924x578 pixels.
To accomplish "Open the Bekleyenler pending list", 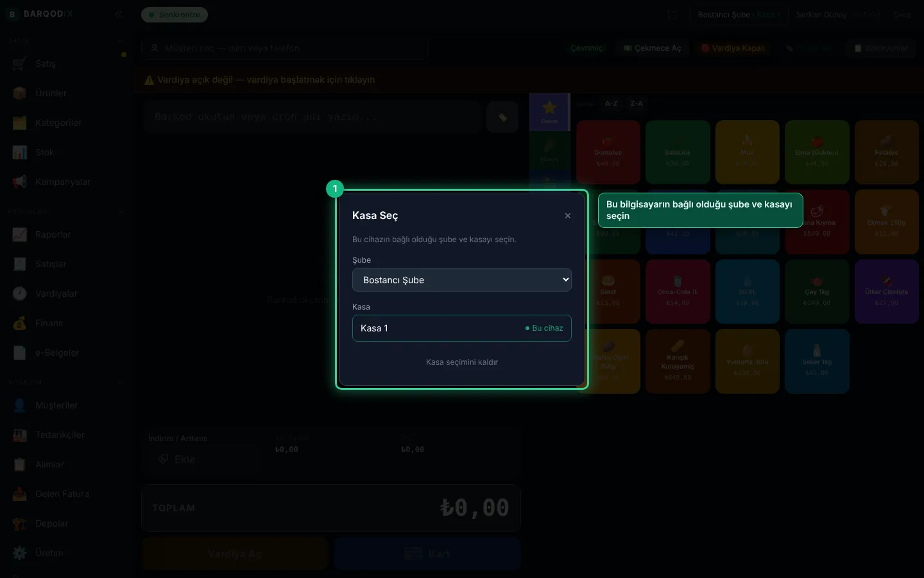I will [x=881, y=48].
